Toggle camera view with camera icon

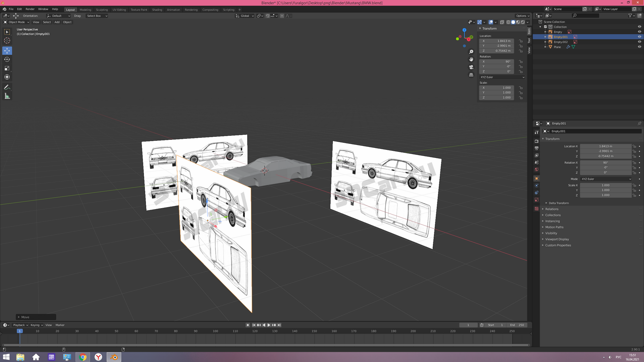[471, 67]
